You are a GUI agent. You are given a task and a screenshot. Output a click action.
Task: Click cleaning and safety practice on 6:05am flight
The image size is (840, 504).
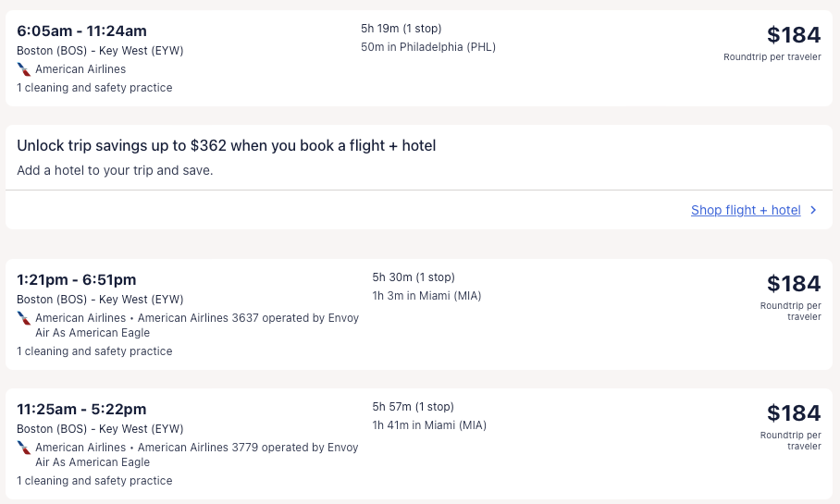click(x=94, y=88)
